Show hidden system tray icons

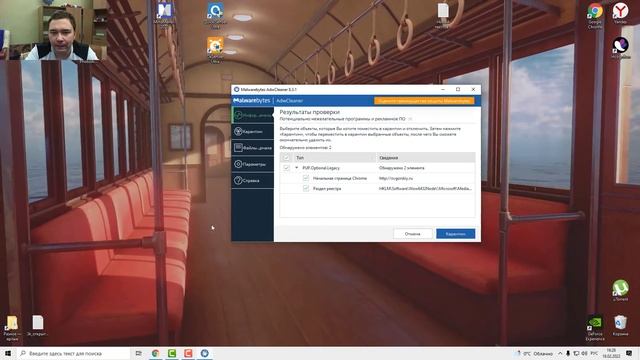click(x=560, y=353)
